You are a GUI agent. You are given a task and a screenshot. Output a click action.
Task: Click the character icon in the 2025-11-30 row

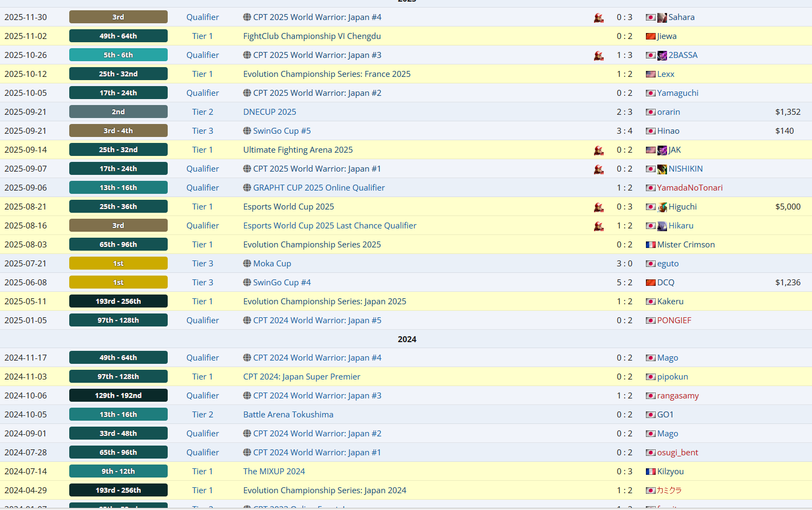click(x=599, y=17)
